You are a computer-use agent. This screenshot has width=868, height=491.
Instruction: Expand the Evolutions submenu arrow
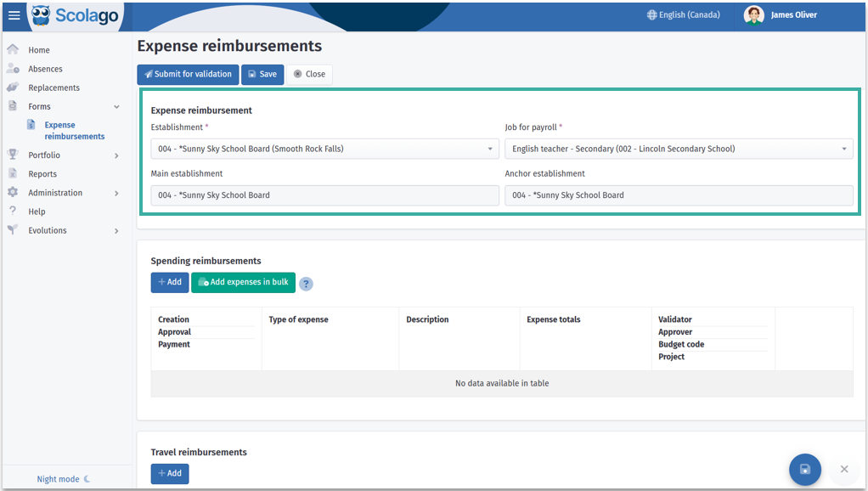[117, 231]
